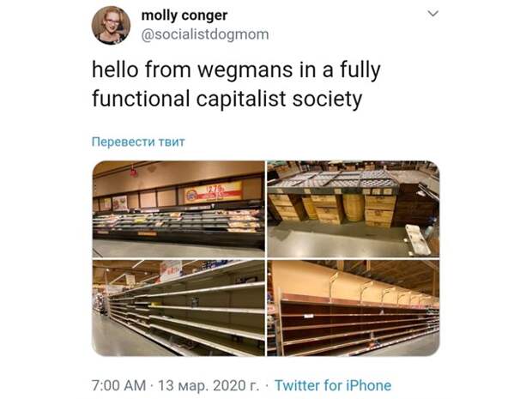This screenshot has width=532, height=399.
Task: Open the Twitter for iPhone source link
Action: pos(333,385)
